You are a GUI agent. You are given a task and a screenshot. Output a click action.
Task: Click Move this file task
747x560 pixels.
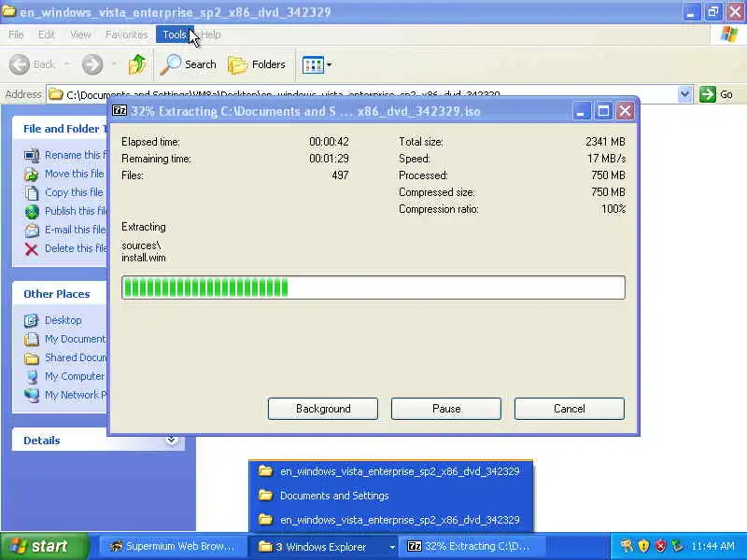click(x=74, y=174)
